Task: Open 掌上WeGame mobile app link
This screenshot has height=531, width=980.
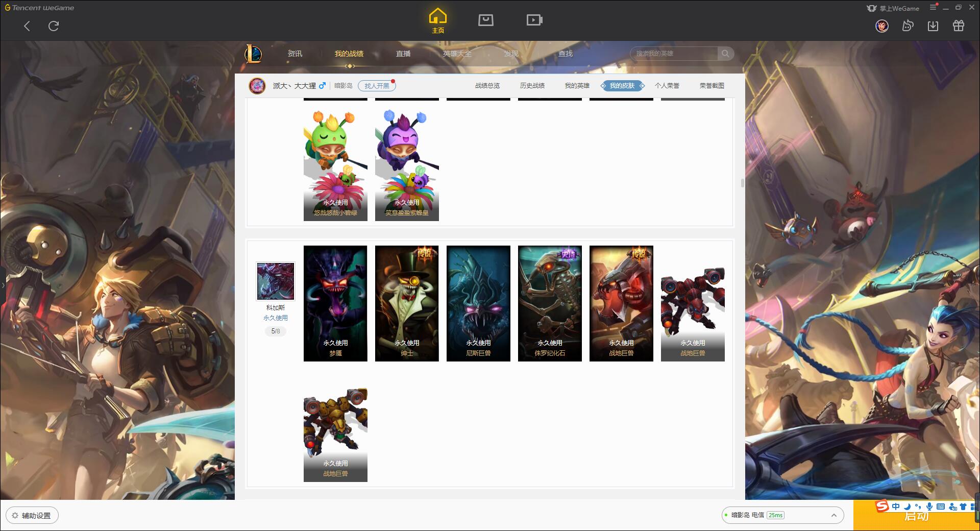Action: (x=893, y=8)
